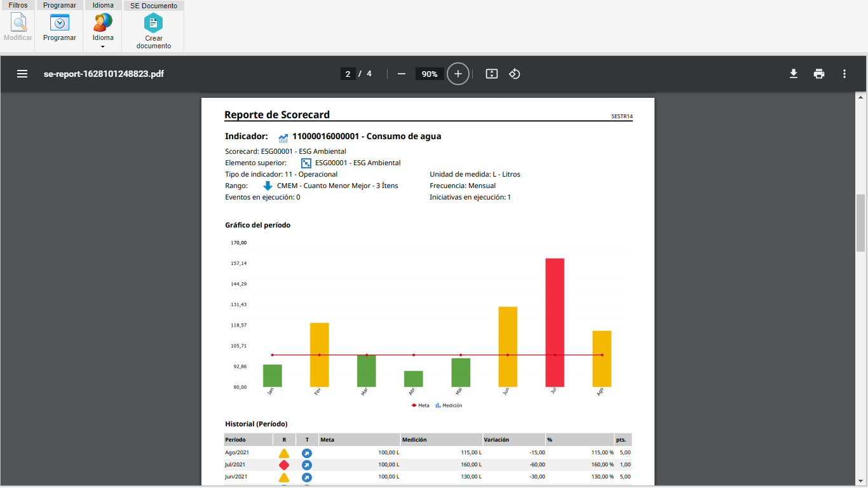Open the PDF sidebar hamburger menu
This screenshot has height=488, width=868.
pos(22,74)
